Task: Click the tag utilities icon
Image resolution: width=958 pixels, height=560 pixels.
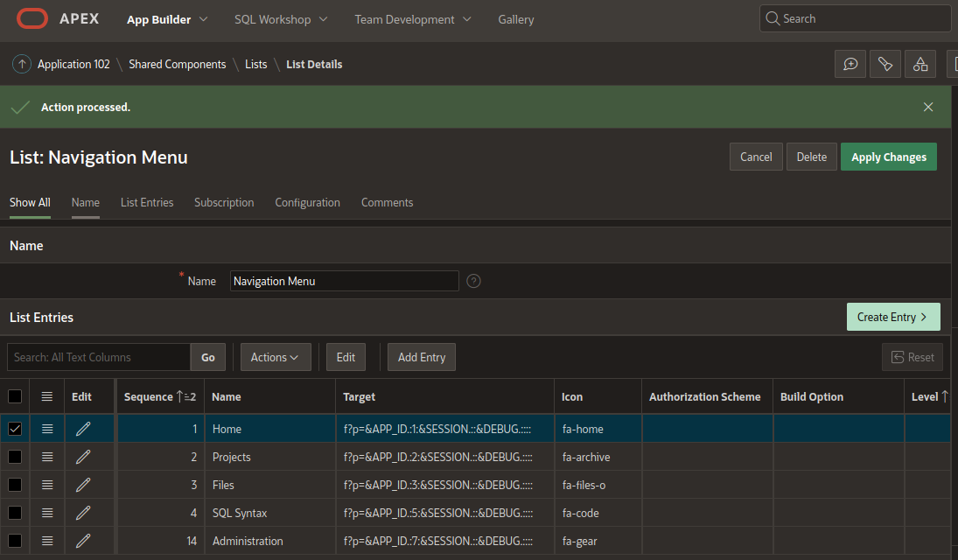Action: point(885,64)
